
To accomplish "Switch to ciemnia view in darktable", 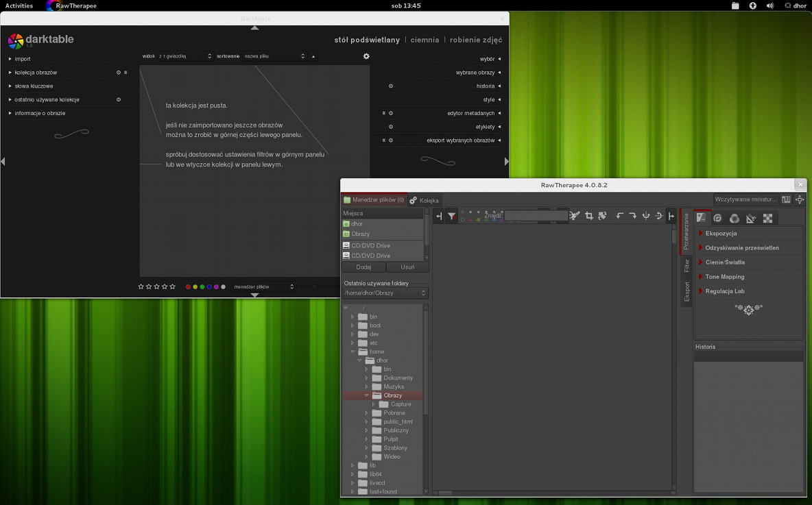I will tap(425, 40).
